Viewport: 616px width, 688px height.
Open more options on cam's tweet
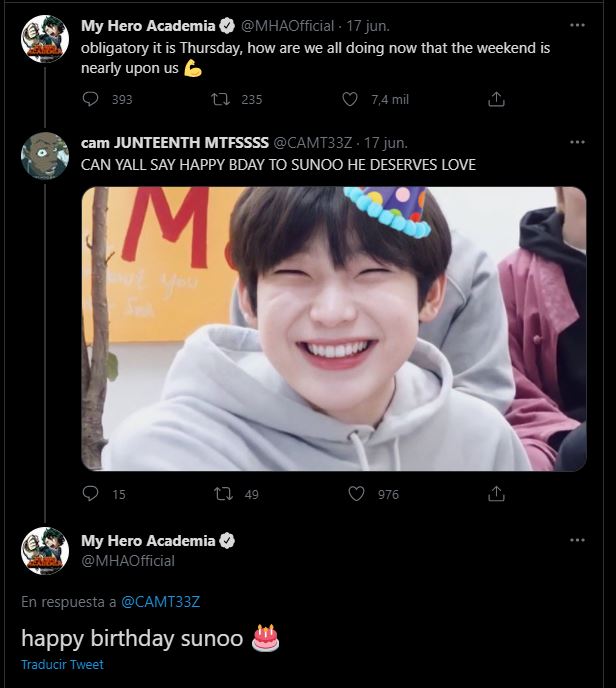[577, 142]
